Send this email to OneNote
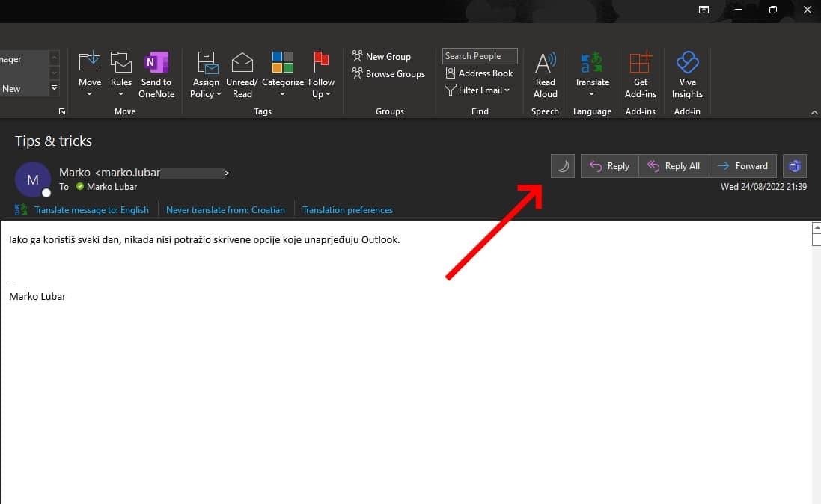This screenshot has width=821, height=504. coord(156,73)
